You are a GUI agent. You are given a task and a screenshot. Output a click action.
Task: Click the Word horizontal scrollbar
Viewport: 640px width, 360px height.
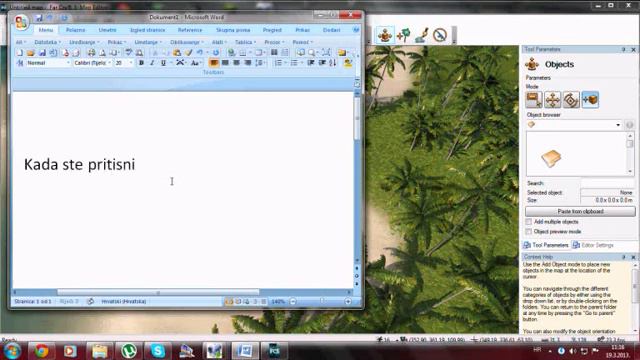(x=158, y=292)
